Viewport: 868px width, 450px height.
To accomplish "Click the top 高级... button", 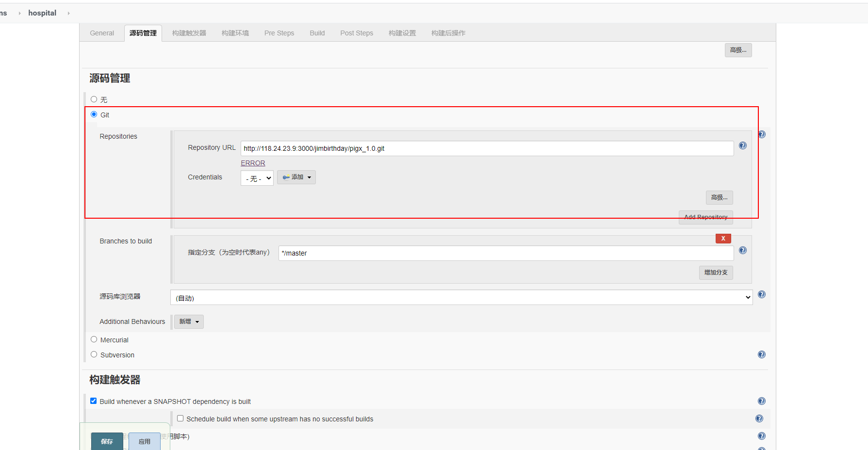I will point(738,50).
